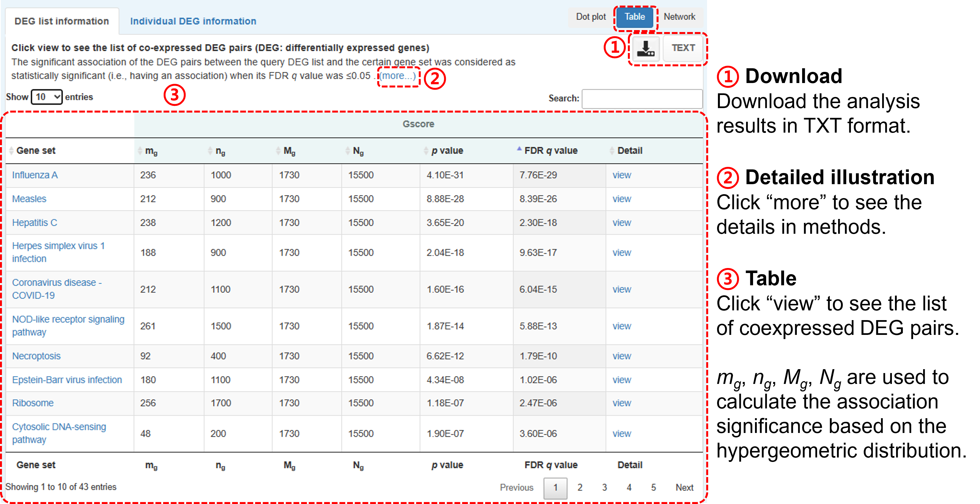Viewport: 980px width, 504px height.
Task: Click view for Herpes simplex virus row
Action: pyautogui.click(x=622, y=253)
